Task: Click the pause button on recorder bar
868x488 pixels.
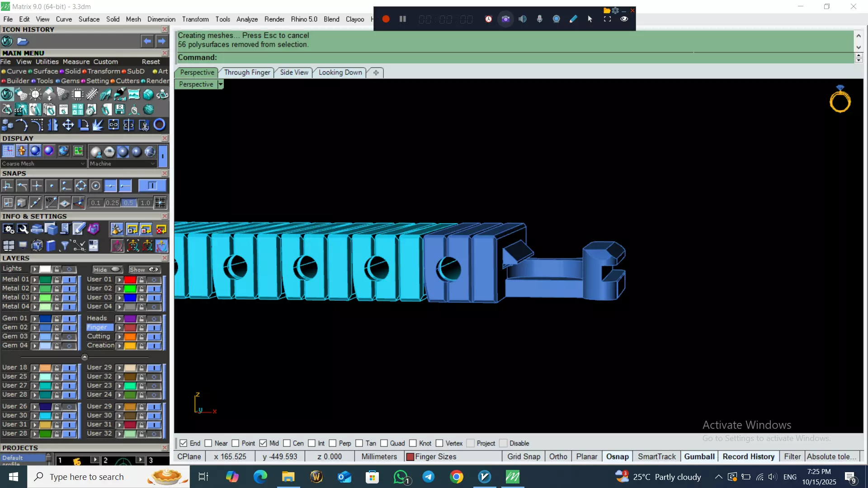Action: [x=403, y=19]
